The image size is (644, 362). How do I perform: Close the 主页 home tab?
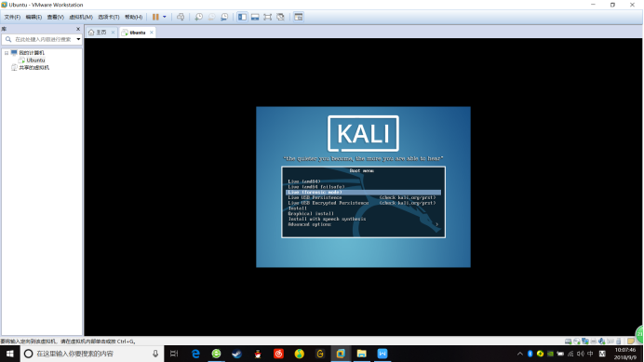[x=113, y=32]
